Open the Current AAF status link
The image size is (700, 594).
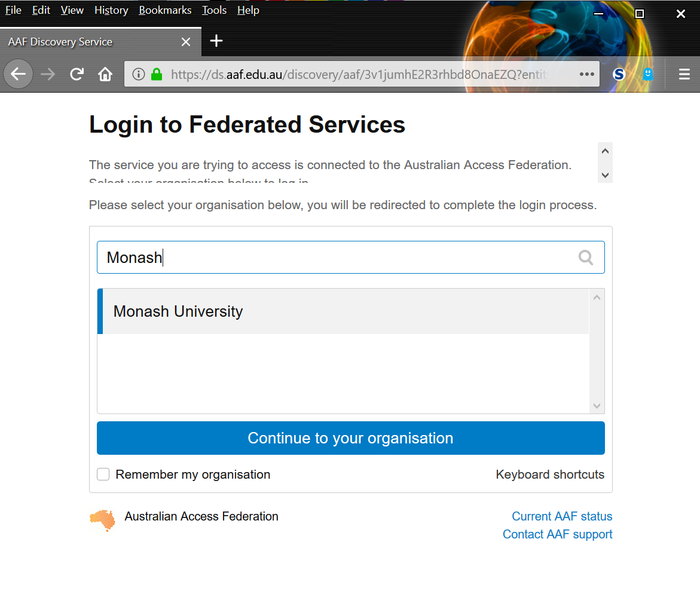(562, 516)
